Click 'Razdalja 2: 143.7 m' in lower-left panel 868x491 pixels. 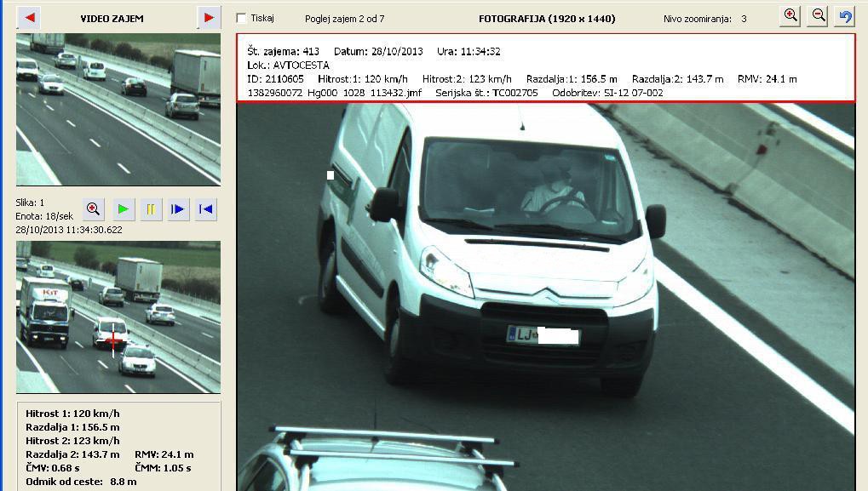tap(72, 454)
